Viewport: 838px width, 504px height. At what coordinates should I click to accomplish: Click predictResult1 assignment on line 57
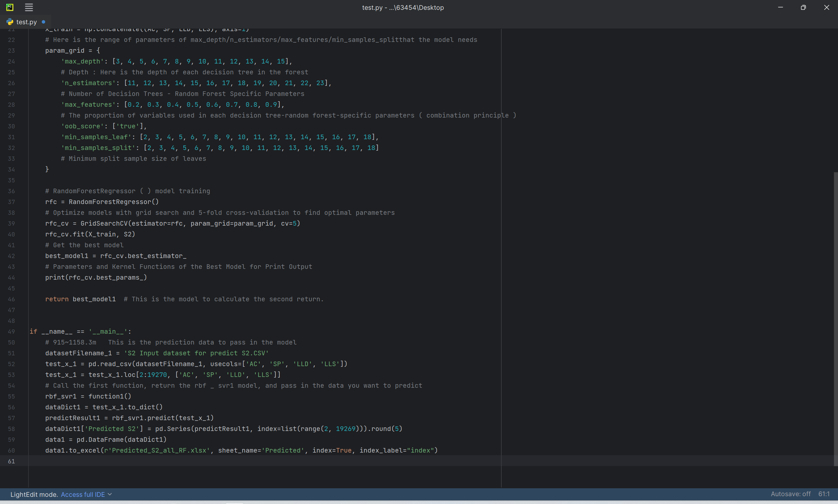pyautogui.click(x=129, y=418)
